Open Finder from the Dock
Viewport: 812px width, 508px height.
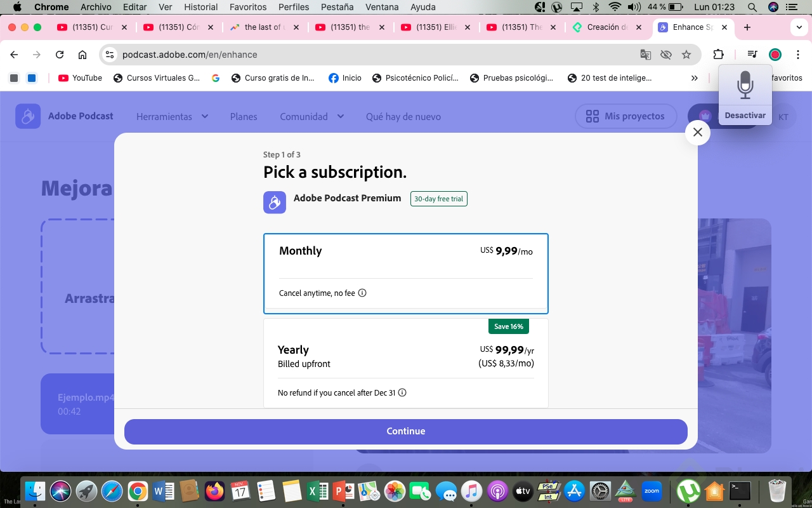click(x=36, y=491)
